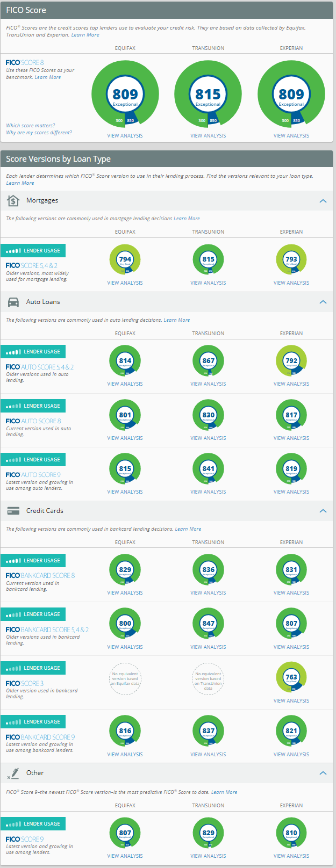
Task: Open 'Which score matters?' link
Action: pyautogui.click(x=30, y=126)
